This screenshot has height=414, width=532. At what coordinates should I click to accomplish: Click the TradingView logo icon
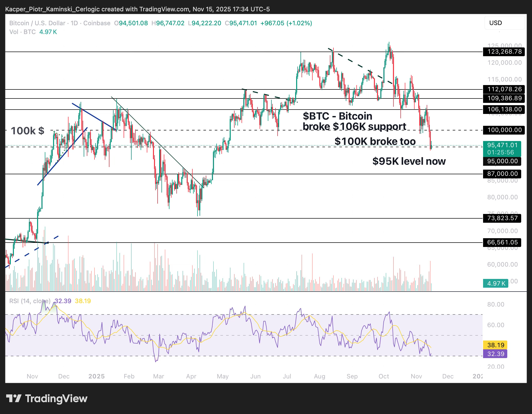click(x=13, y=398)
